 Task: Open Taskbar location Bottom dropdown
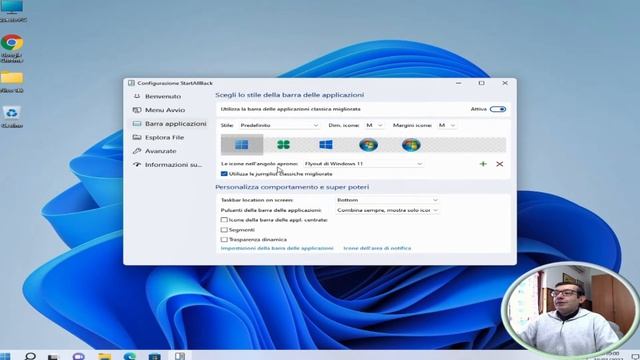coord(387,200)
